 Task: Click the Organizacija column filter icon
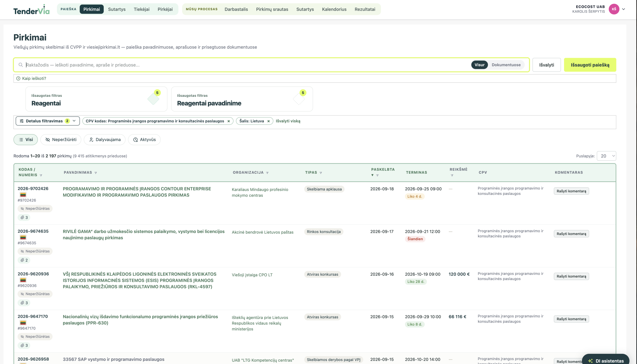pyautogui.click(x=267, y=173)
